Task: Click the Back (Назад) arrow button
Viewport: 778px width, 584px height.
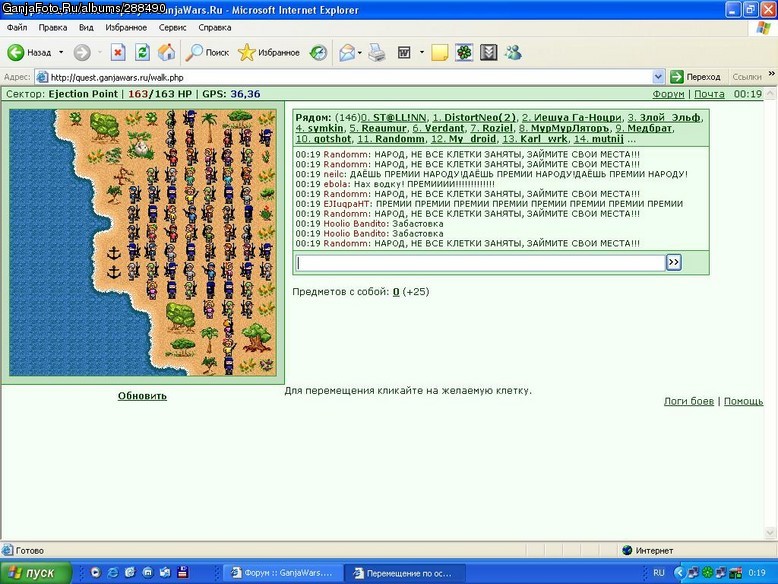Action: pos(16,52)
